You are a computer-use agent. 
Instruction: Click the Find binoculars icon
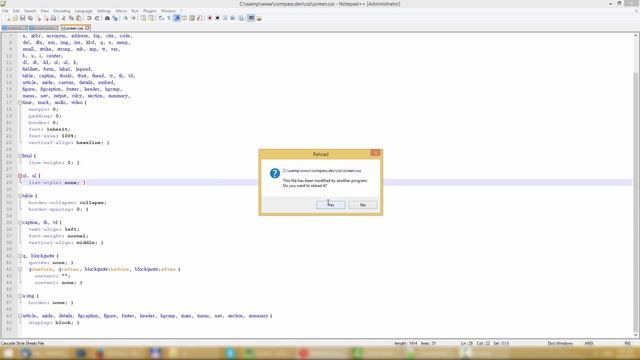pos(107,18)
